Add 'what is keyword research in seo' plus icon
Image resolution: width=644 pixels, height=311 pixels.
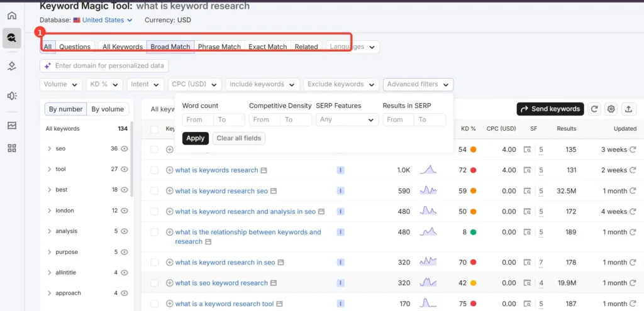tap(169, 262)
